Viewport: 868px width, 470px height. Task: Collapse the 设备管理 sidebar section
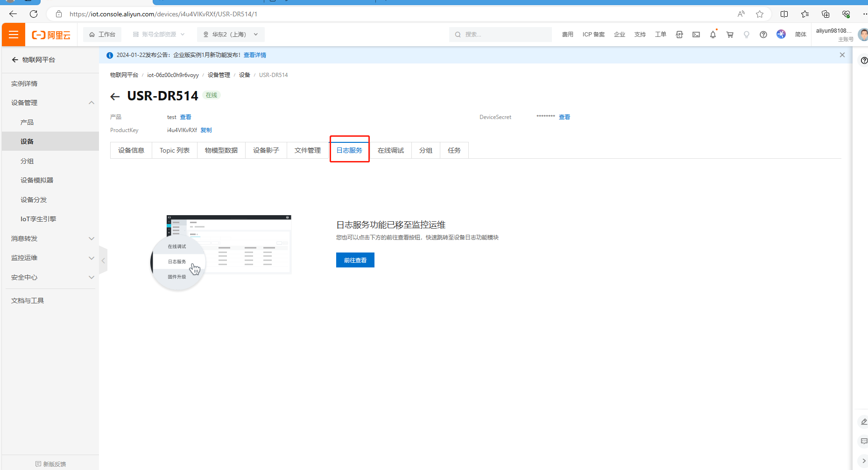pyautogui.click(x=92, y=103)
